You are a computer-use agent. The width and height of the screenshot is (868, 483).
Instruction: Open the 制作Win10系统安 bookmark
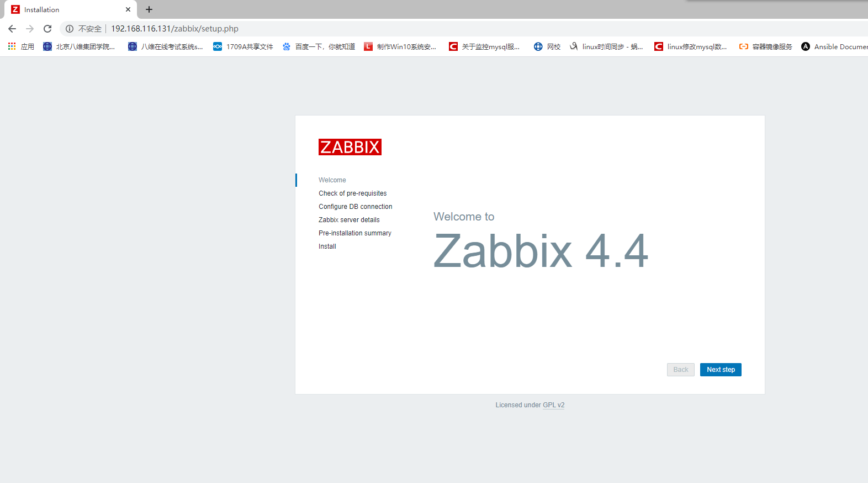click(400, 46)
